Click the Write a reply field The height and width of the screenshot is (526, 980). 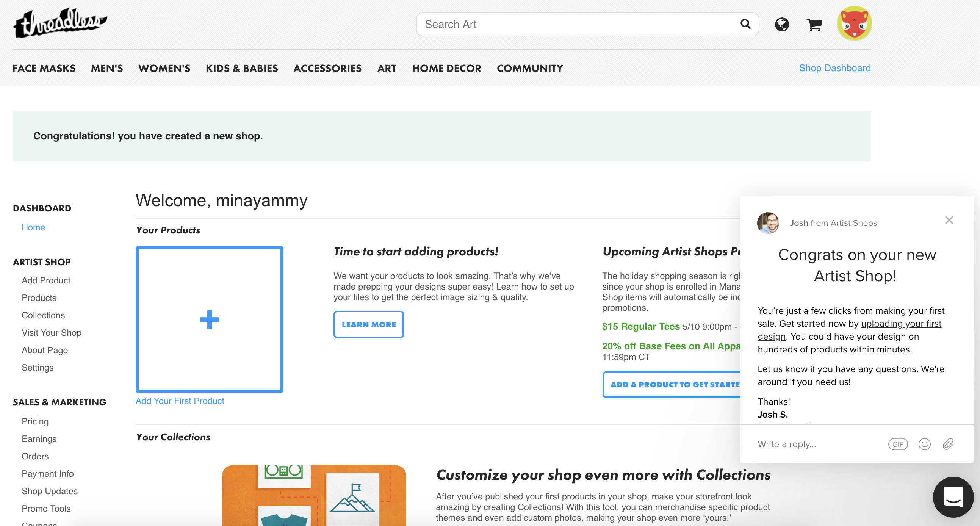coord(814,444)
